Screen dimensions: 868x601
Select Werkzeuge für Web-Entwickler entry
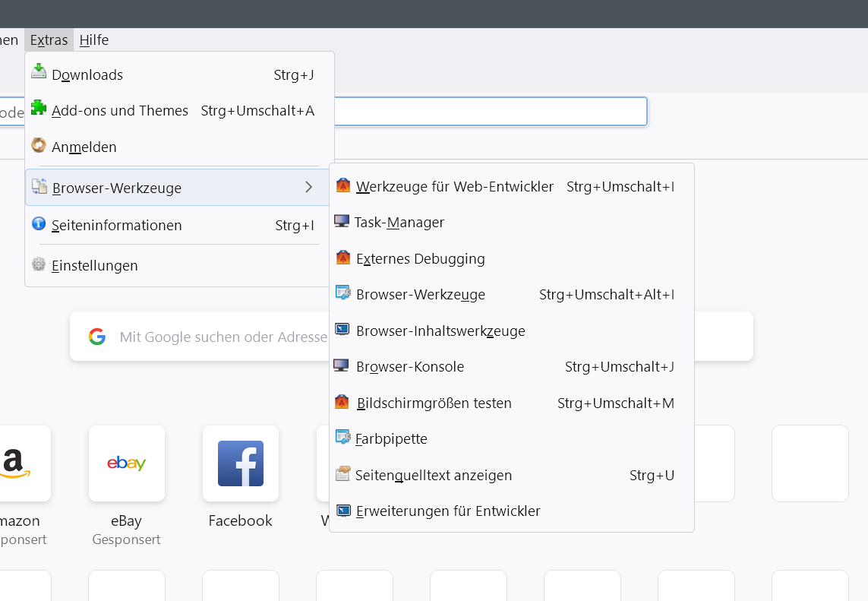pyautogui.click(x=454, y=186)
